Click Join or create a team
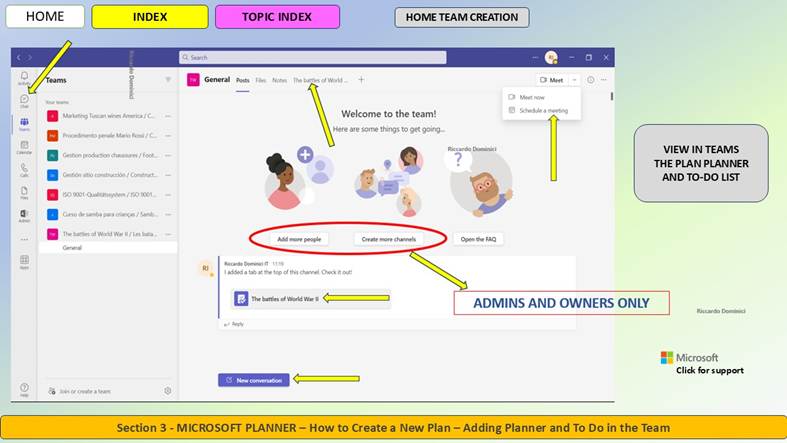Screen dimensions: 787x443 79,391
